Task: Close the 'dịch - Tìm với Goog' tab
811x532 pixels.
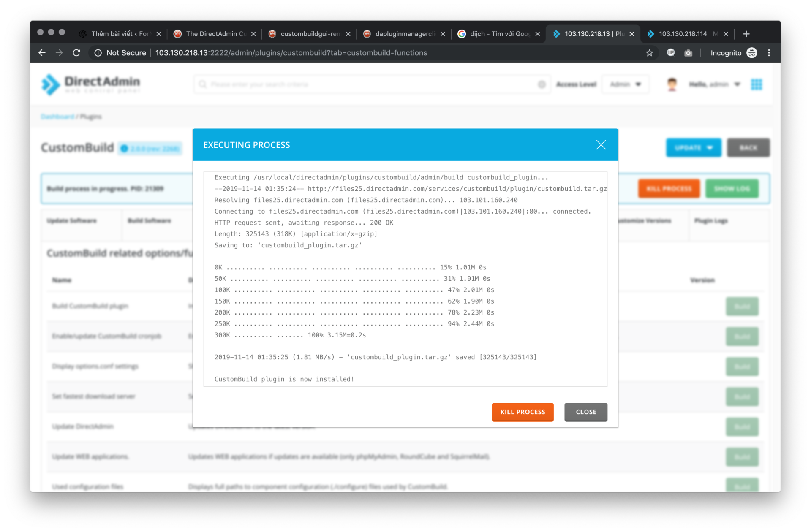Action: coord(537,34)
